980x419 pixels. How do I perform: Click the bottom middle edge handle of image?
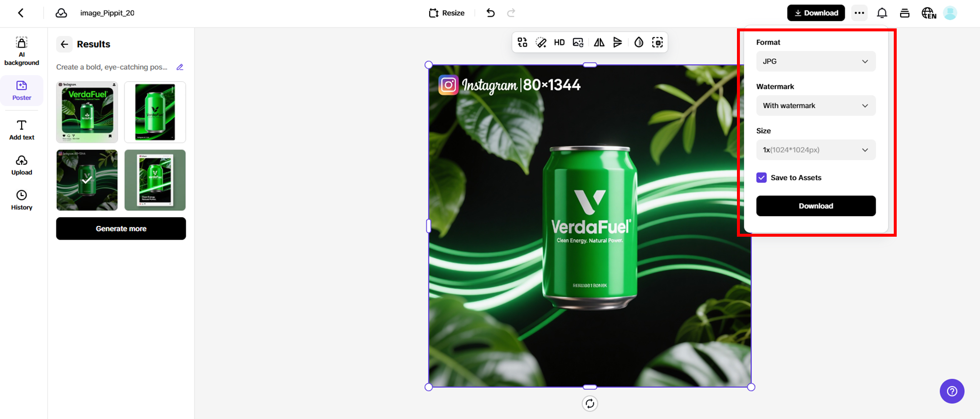tap(590, 387)
